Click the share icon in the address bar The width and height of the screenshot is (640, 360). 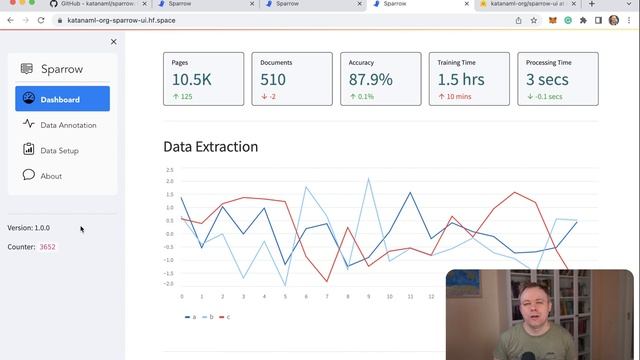518,20
